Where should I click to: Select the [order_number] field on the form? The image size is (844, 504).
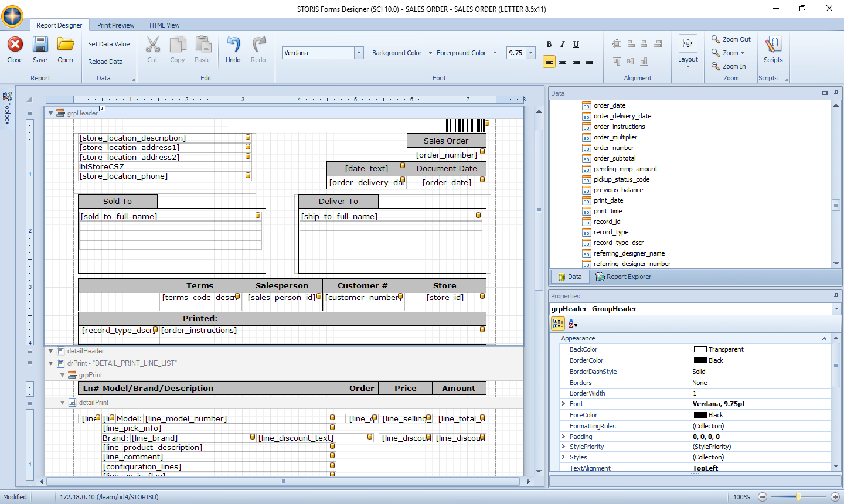[447, 155]
